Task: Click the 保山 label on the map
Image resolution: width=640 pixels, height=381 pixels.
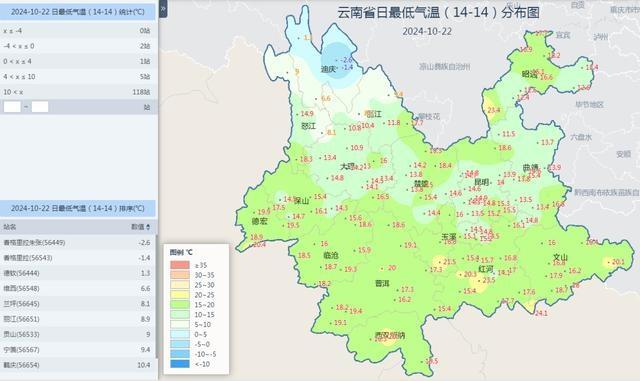Action: [x=302, y=201]
